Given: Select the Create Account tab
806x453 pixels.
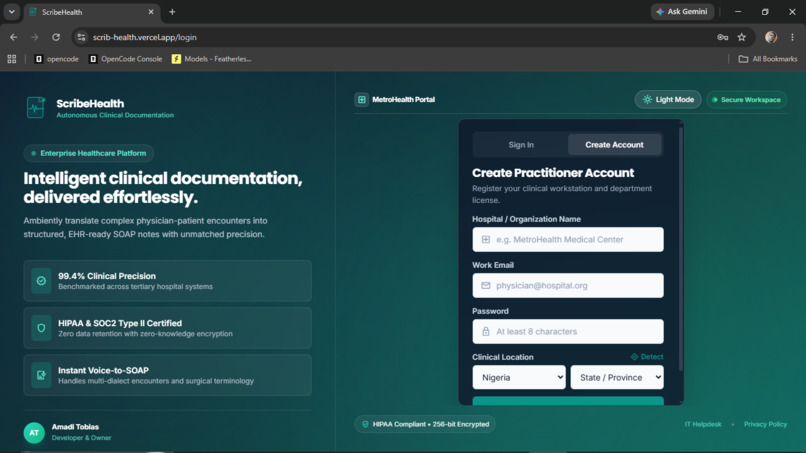Looking at the screenshot, I should (x=614, y=145).
